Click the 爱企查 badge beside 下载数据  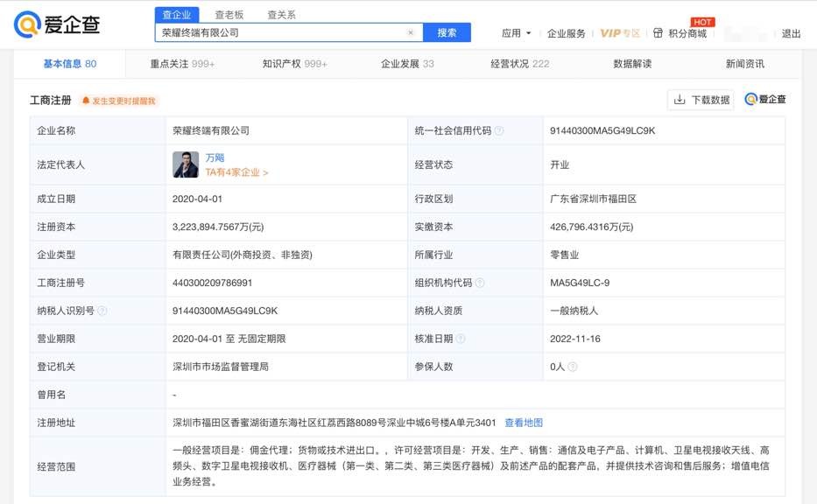coord(764,100)
